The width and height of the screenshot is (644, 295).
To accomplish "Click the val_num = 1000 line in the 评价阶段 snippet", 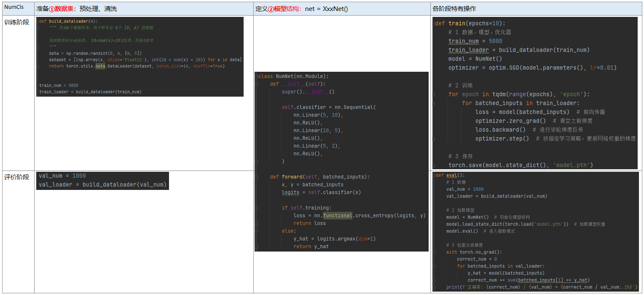I will point(62,176).
